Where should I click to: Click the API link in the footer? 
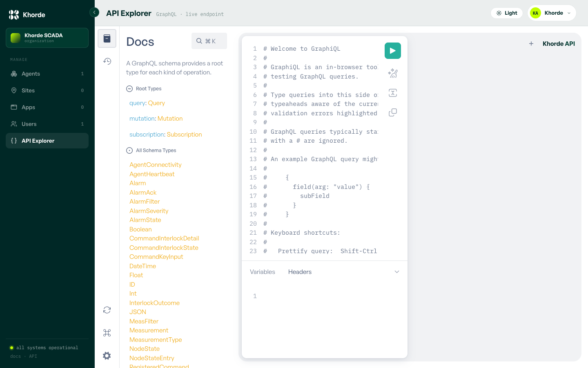pos(33,357)
